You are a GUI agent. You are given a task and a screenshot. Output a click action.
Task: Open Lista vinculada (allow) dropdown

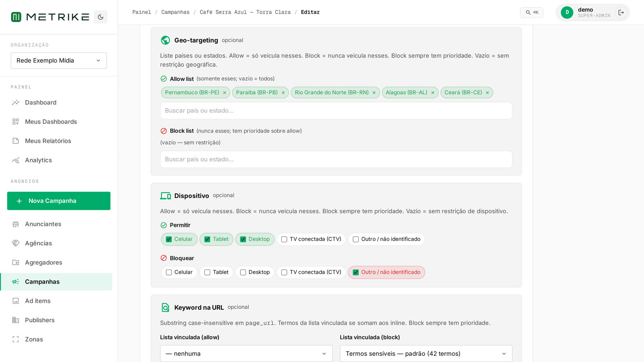coord(246,354)
